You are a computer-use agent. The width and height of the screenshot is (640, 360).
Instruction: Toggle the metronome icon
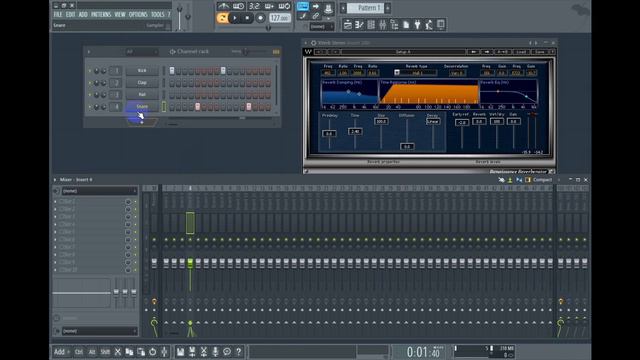pos(223,6)
